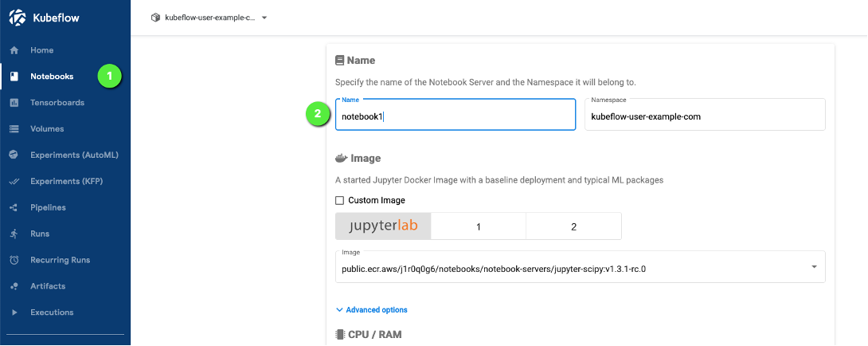Click the Kubeflow title text
The height and width of the screenshot is (346, 868).
[56, 18]
